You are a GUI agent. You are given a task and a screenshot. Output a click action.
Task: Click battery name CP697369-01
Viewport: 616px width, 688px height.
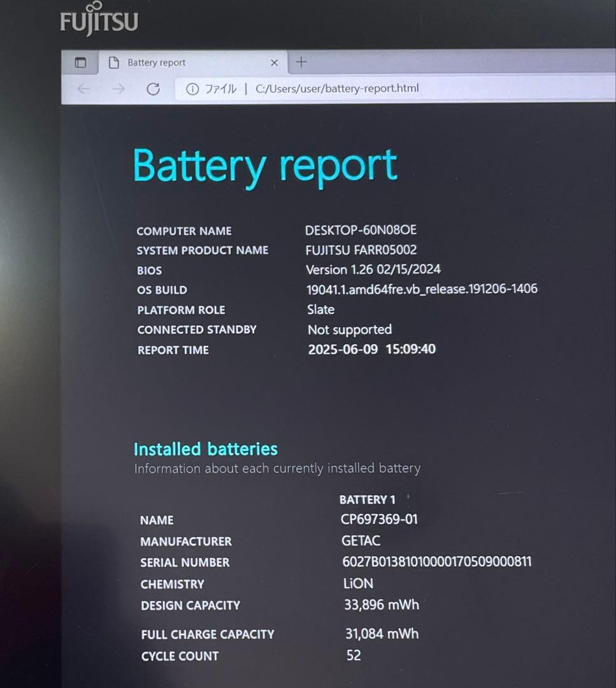pos(379,520)
